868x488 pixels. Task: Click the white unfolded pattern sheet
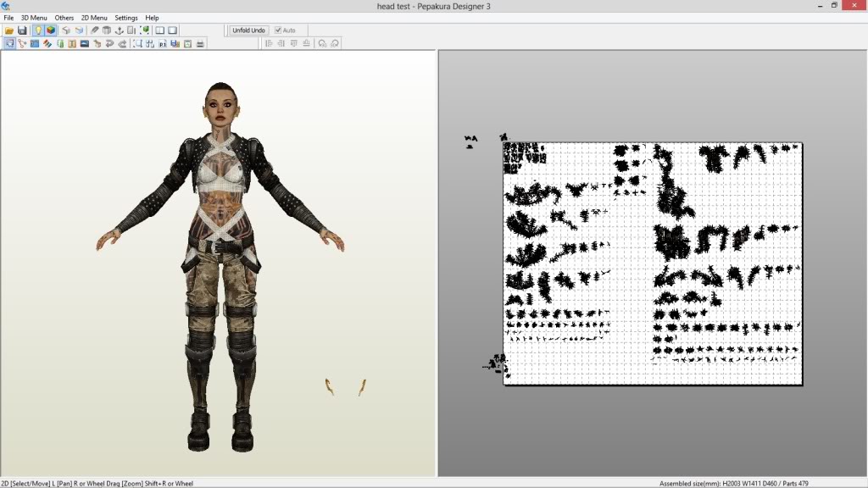(x=653, y=264)
